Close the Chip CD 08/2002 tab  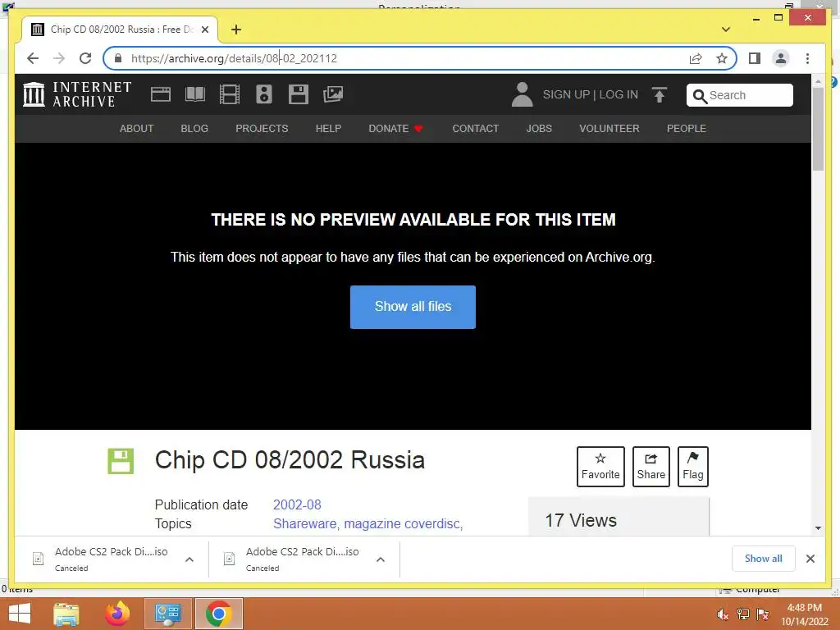pos(204,30)
